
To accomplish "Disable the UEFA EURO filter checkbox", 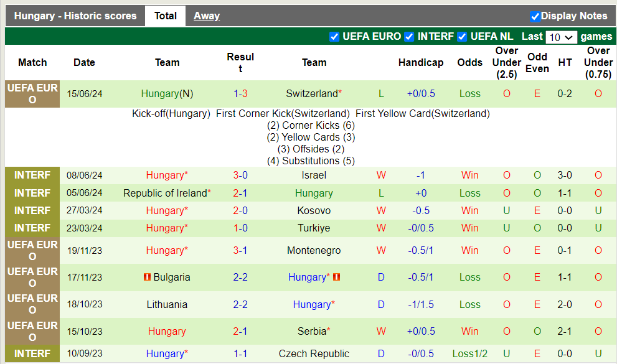I will click(334, 37).
